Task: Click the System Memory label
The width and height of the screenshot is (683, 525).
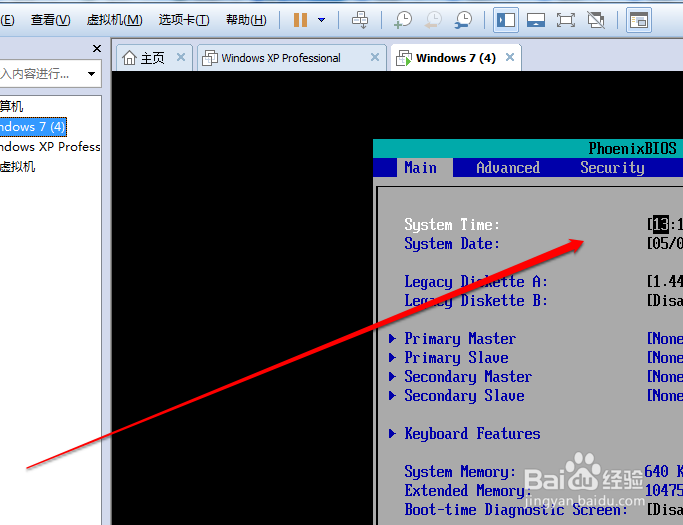Action: coord(460,471)
